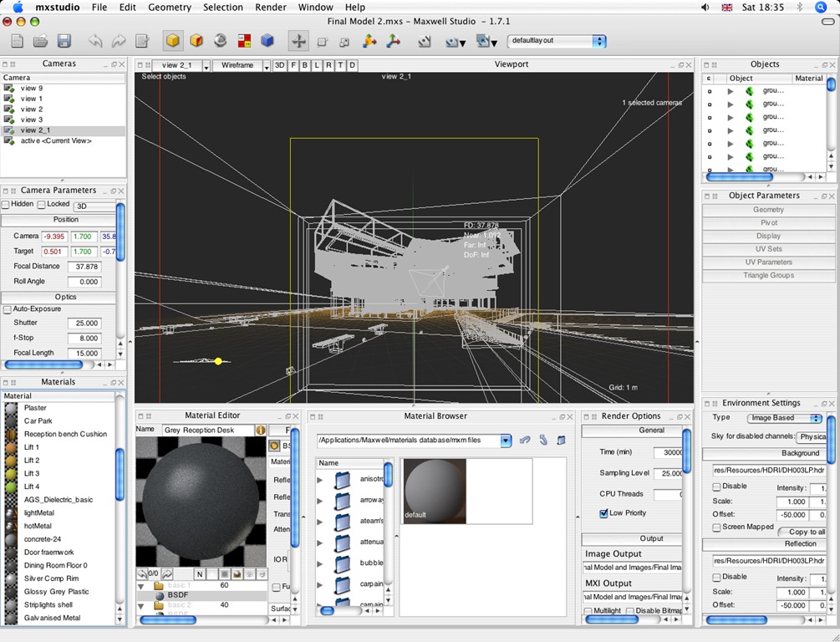Toggle the Locked camera checkbox
This screenshot has height=642, width=840.
point(41,204)
